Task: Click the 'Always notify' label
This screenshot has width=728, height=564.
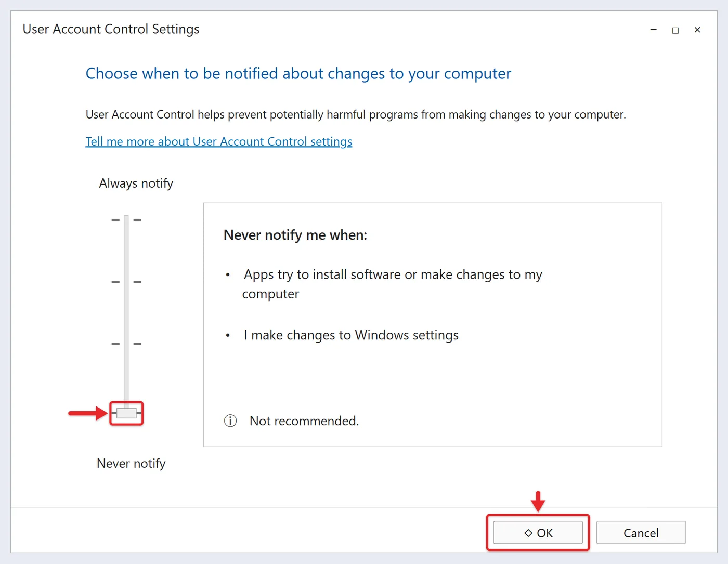Action: click(136, 183)
